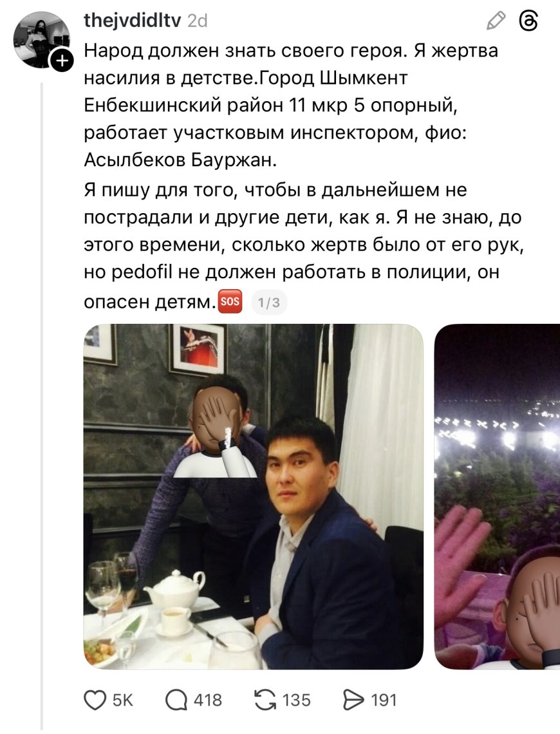Open the Threads logo icon
560x734 pixels.
click(x=528, y=21)
